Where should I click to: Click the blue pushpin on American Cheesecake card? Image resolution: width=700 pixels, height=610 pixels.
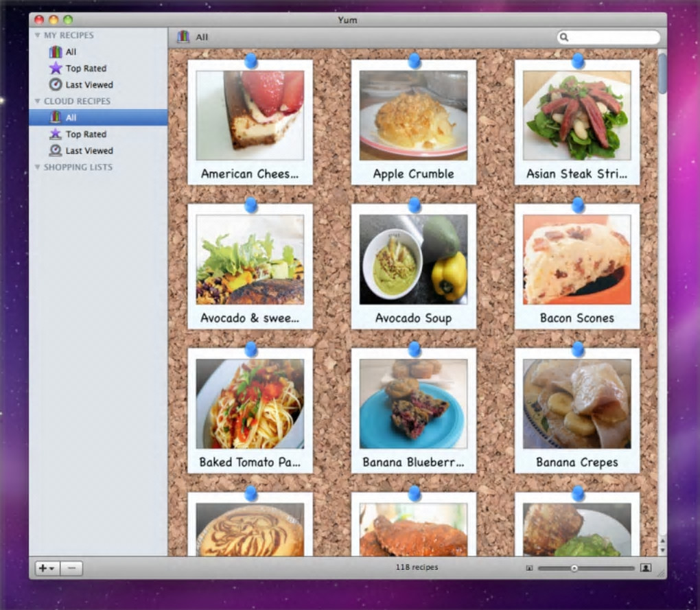pos(251,61)
